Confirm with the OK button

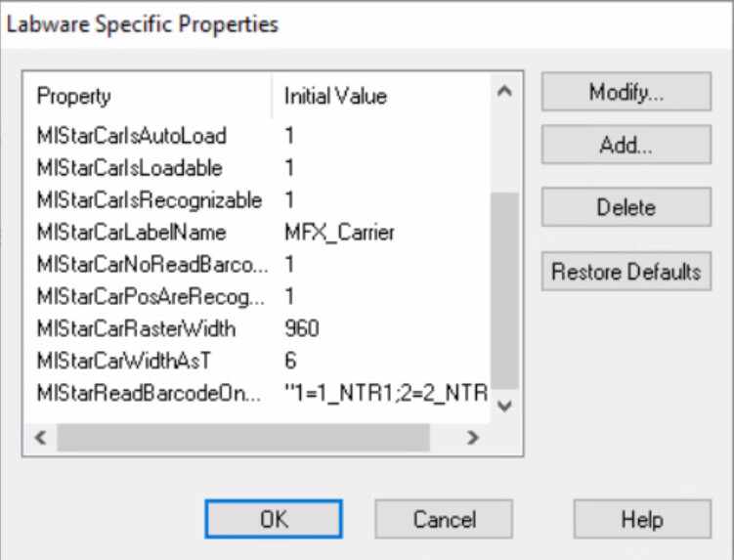coord(274,519)
